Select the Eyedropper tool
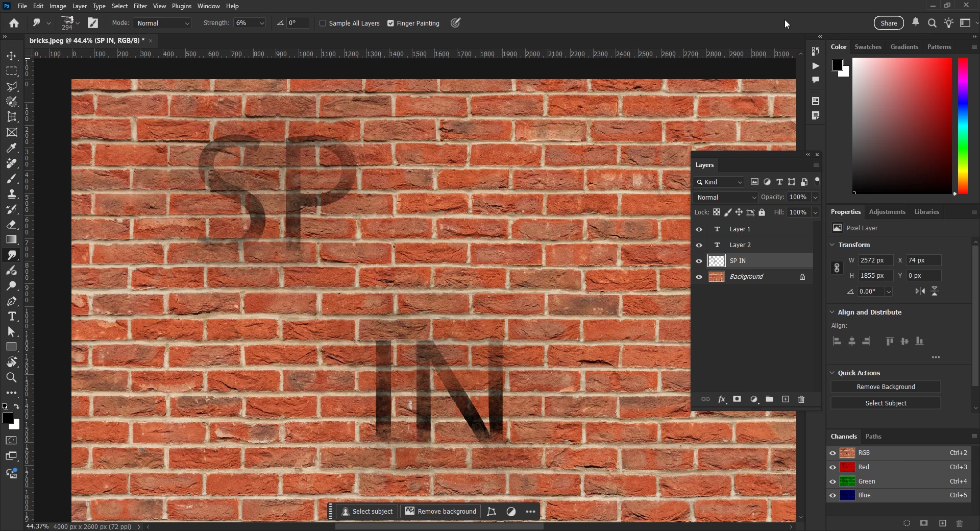This screenshot has height=531, width=980. [11, 148]
